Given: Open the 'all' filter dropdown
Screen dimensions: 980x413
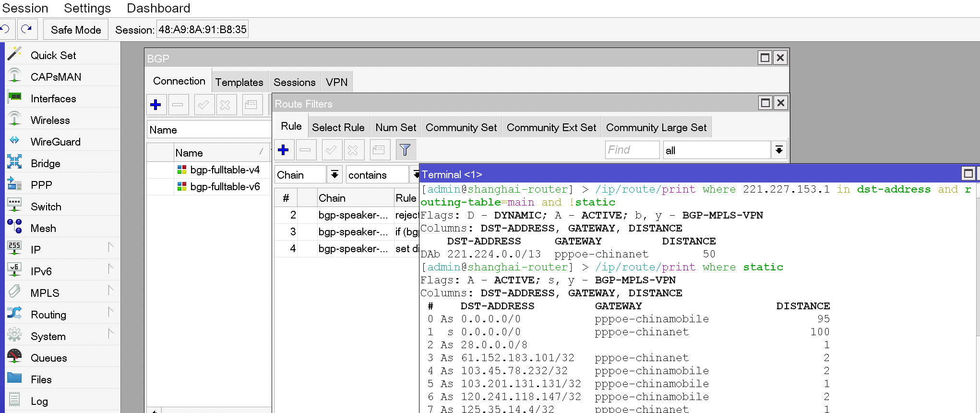Looking at the screenshot, I should pyautogui.click(x=779, y=150).
